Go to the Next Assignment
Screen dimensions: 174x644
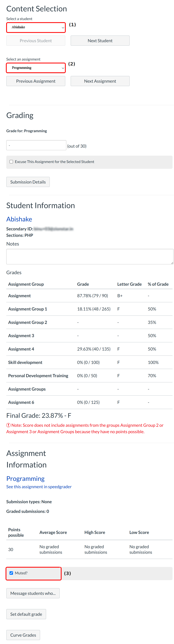pyautogui.click(x=100, y=81)
